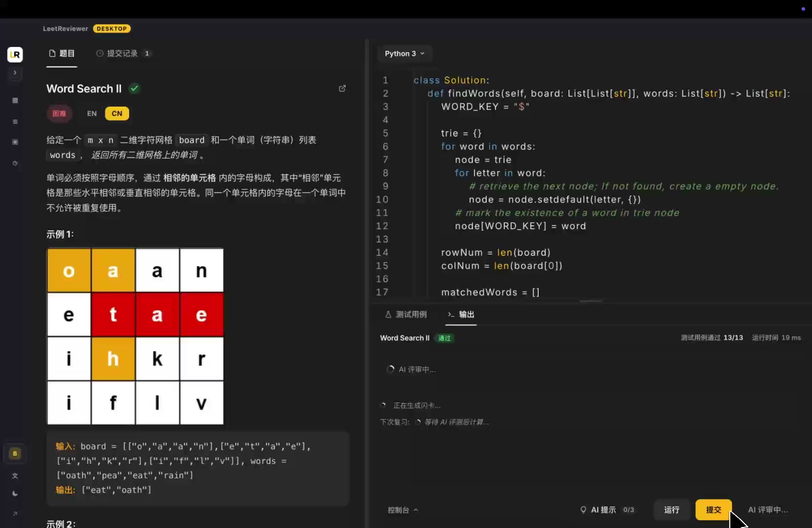Expand the 控制台 console panel

coord(403,510)
